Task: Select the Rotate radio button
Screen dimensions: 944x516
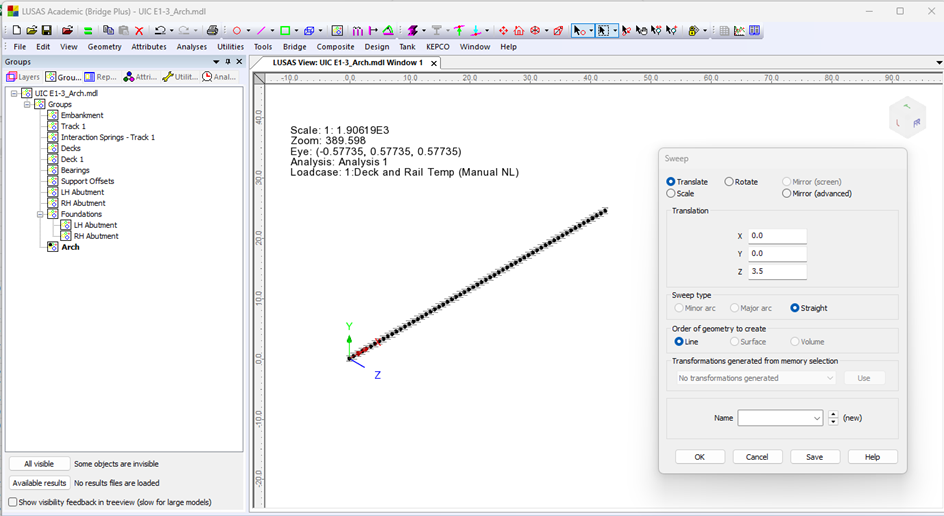Action: coord(729,182)
